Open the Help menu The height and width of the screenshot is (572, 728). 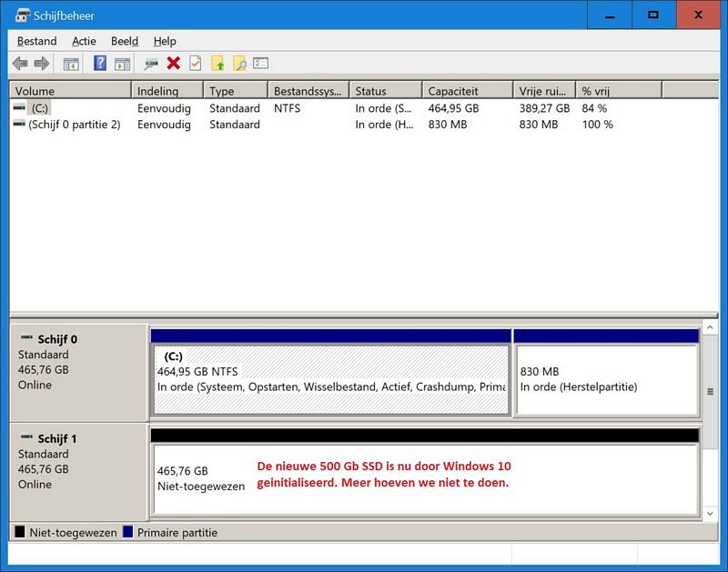pyautogui.click(x=165, y=41)
